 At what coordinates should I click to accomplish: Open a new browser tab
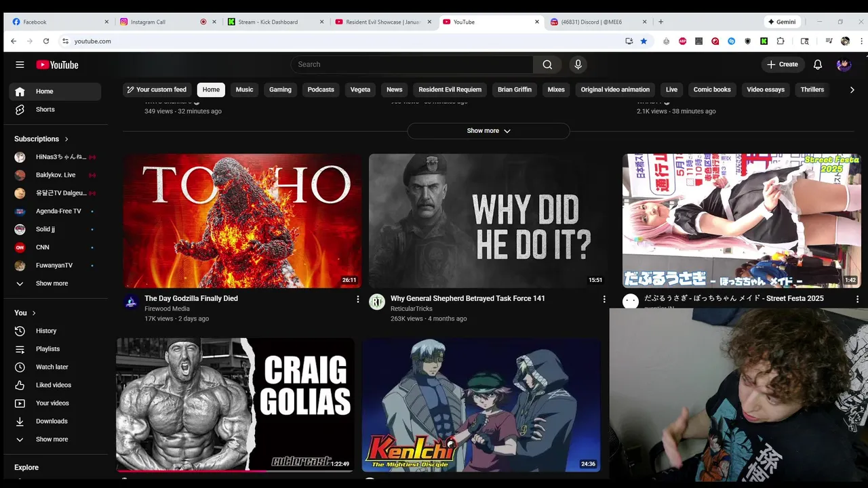click(660, 22)
